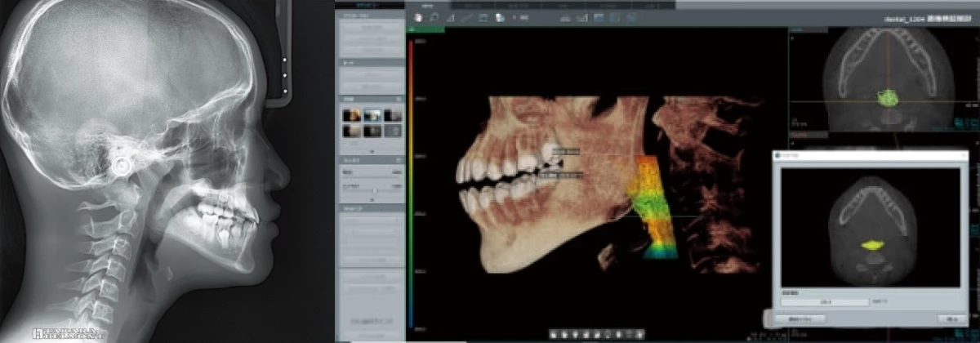Click the histogram view icon in toolbar
The width and height of the screenshot is (980, 343).
click(x=565, y=16)
